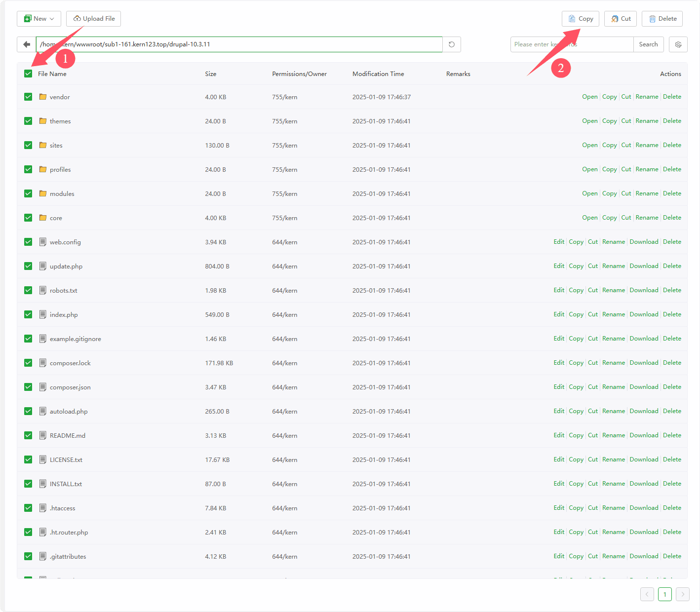Click the composer.json file icon
This screenshot has width=700, height=612.
pos(43,387)
